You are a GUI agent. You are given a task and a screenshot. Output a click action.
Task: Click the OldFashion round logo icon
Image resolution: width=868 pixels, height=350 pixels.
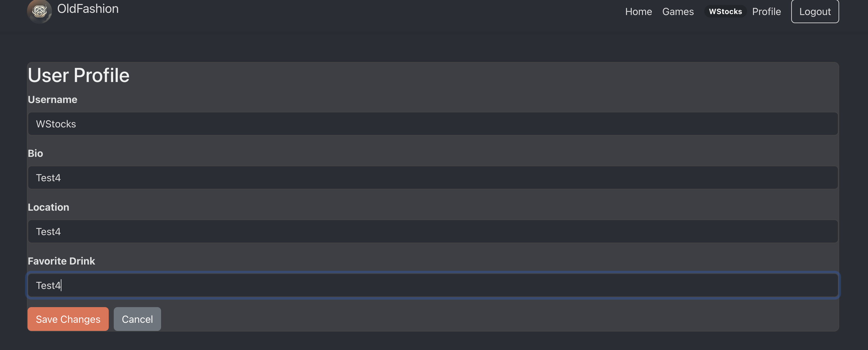coord(39,11)
